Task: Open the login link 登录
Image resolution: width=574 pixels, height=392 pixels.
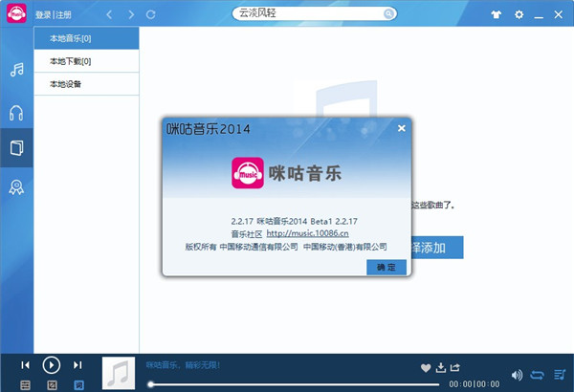Action: coord(43,15)
